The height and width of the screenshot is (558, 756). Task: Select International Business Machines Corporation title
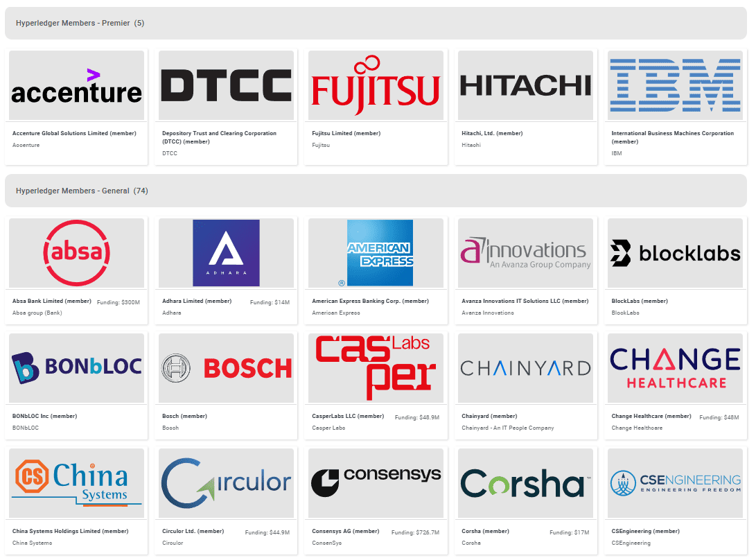pos(673,137)
